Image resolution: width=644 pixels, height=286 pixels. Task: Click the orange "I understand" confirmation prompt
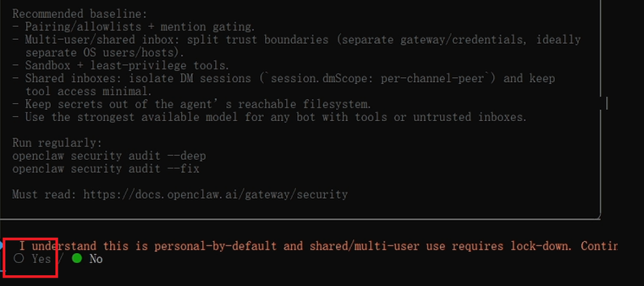(x=318, y=246)
